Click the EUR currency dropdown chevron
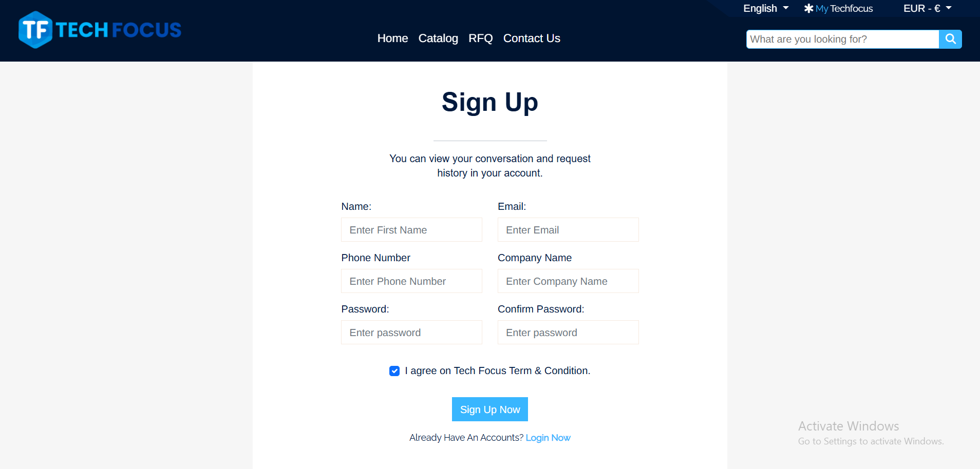This screenshot has width=980, height=469. click(948, 8)
